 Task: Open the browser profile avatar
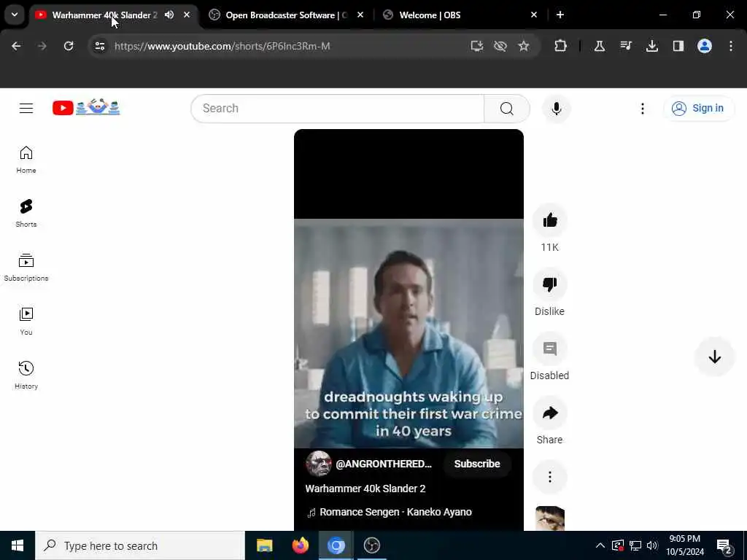click(x=705, y=46)
